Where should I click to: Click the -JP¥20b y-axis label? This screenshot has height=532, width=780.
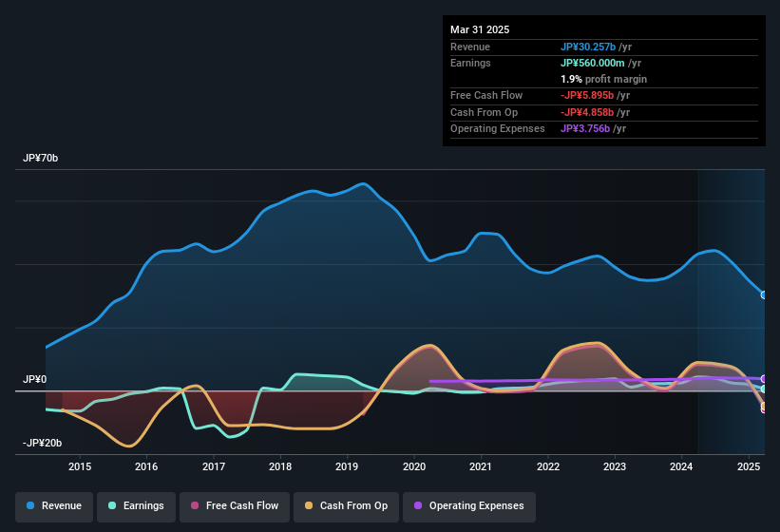(42, 443)
